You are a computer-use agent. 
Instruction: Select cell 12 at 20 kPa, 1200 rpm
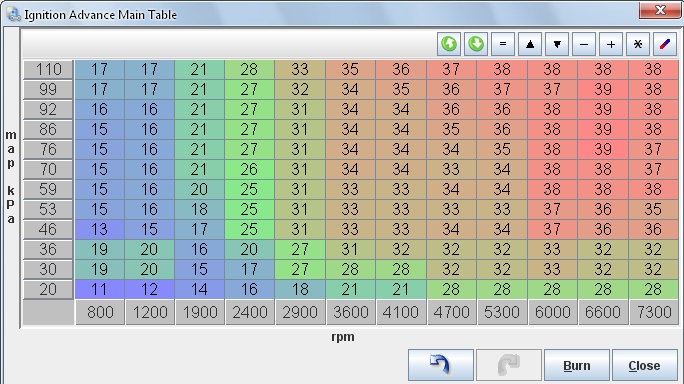pyautogui.click(x=150, y=289)
